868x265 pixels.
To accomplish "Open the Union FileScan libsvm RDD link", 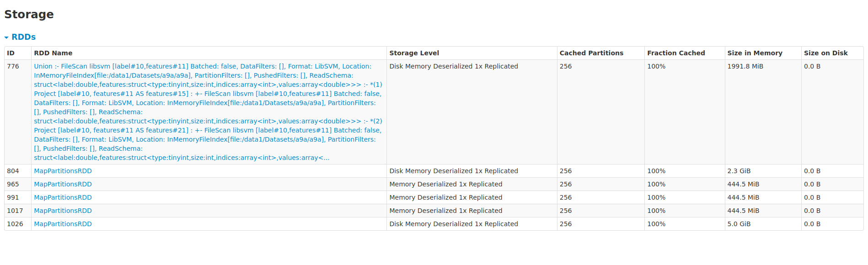I will click(x=208, y=112).
